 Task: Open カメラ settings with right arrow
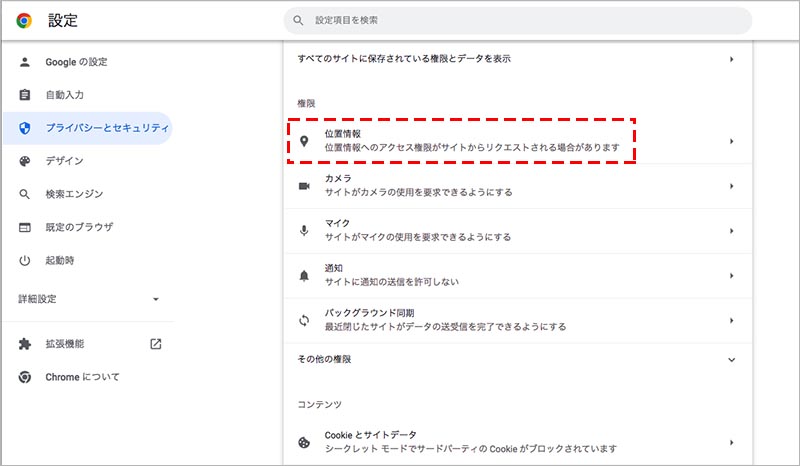(732, 186)
